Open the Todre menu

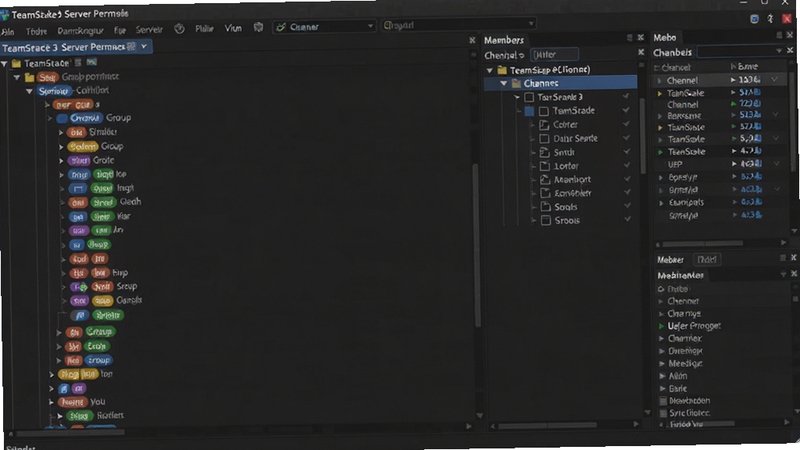point(36,32)
